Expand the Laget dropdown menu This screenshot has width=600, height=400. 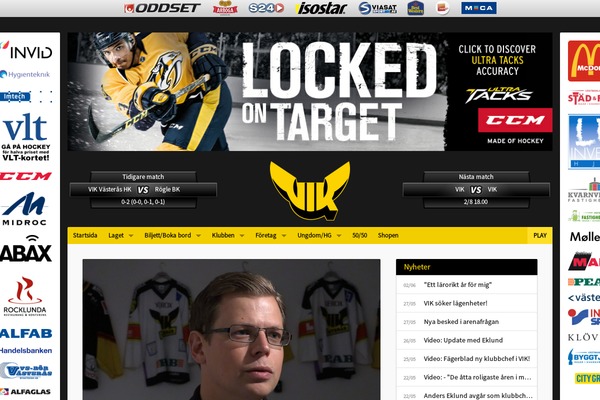[121, 235]
